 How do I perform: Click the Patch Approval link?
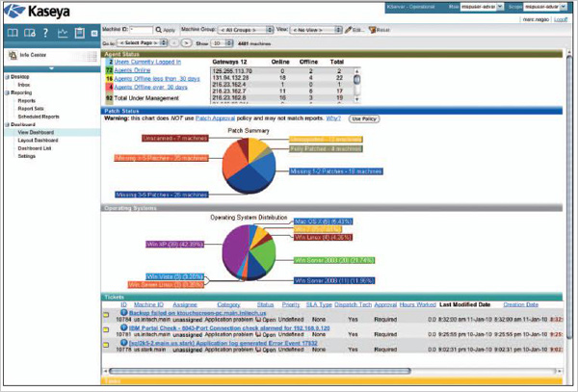215,118
